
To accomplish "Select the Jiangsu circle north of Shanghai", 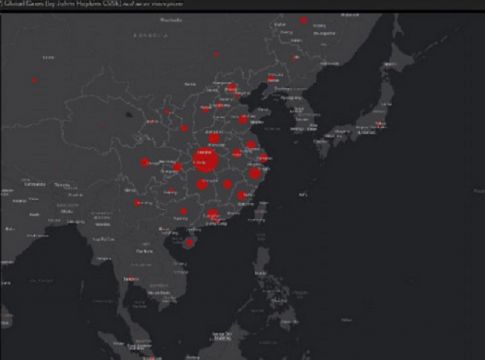I will (x=251, y=145).
